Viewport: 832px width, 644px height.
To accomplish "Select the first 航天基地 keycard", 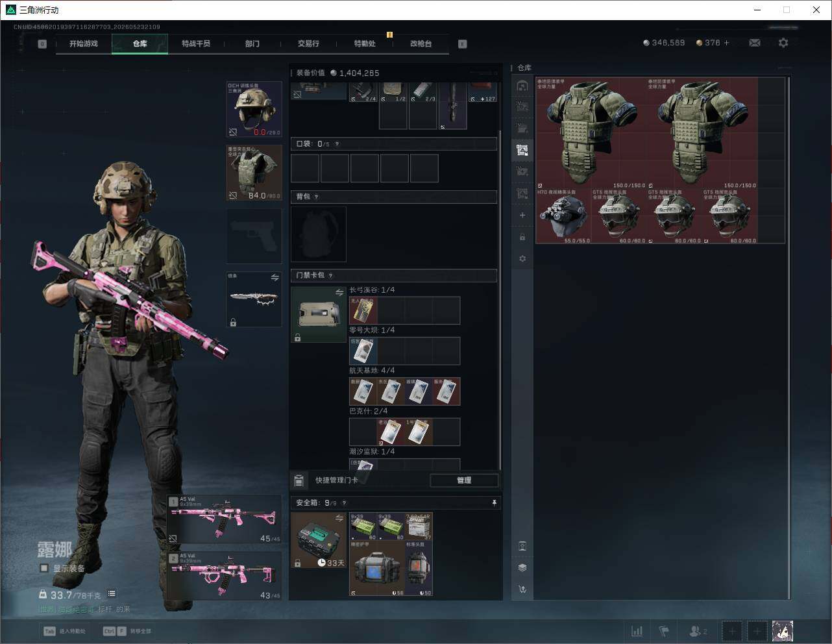I will (363, 391).
